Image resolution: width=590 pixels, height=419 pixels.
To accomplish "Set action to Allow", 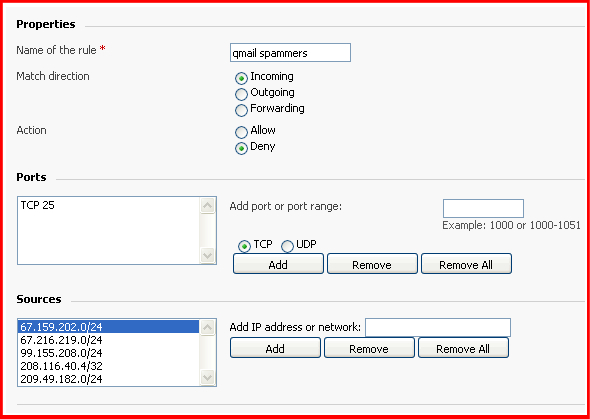I will point(241,132).
